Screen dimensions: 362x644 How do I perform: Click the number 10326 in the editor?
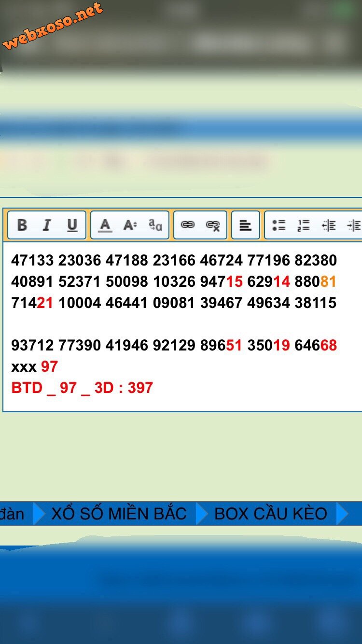pyautogui.click(x=174, y=281)
